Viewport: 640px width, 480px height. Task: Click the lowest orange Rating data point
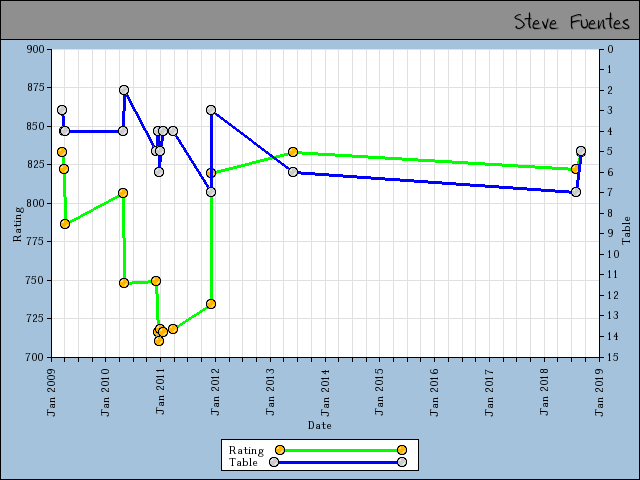click(x=159, y=341)
